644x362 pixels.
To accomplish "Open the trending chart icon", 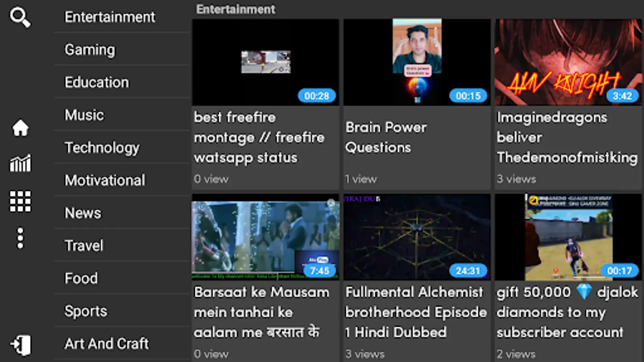I will (20, 163).
